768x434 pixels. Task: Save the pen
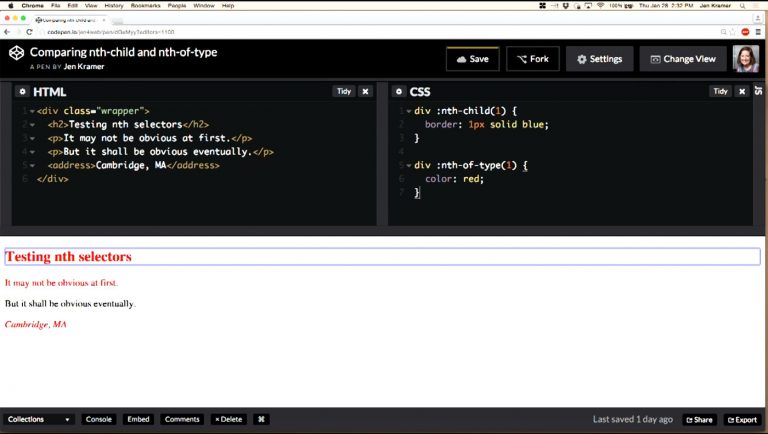pyautogui.click(x=473, y=59)
